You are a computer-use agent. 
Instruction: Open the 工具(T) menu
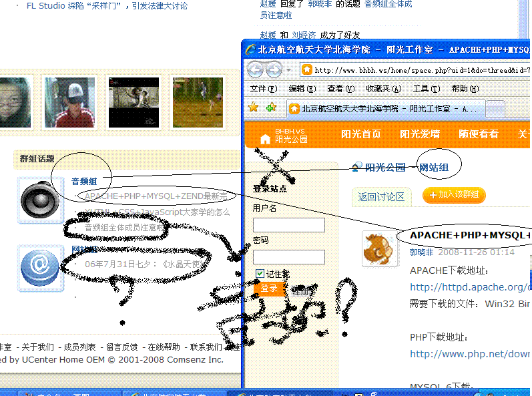[427, 89]
